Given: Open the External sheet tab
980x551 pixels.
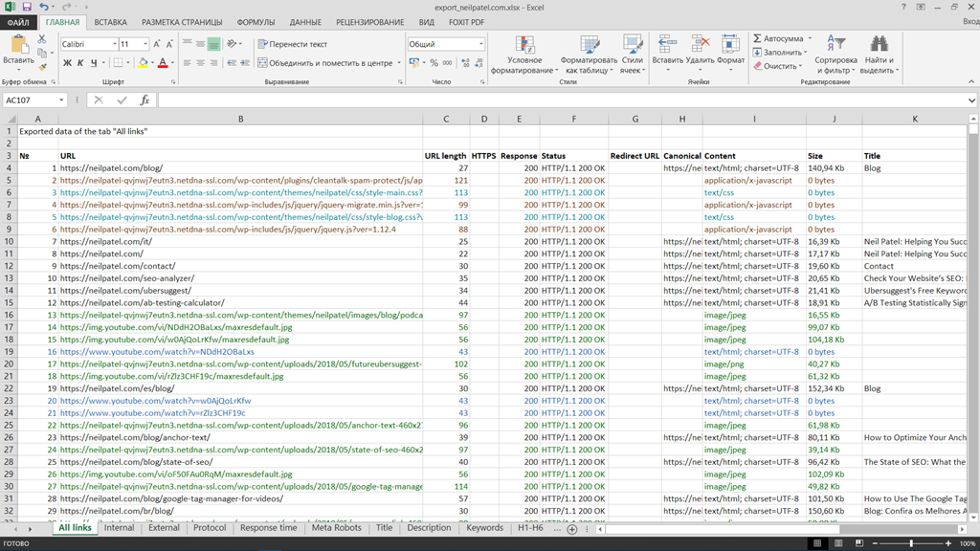Looking at the screenshot, I should coord(164,528).
